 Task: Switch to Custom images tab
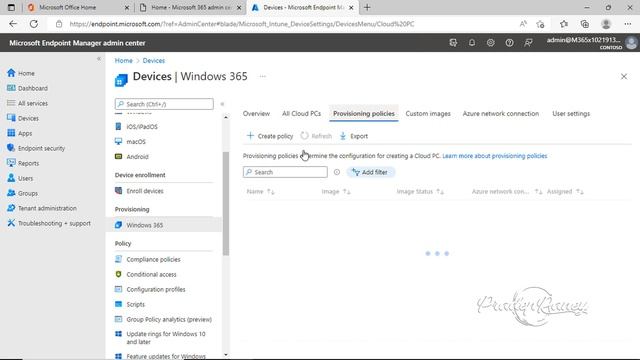428,113
